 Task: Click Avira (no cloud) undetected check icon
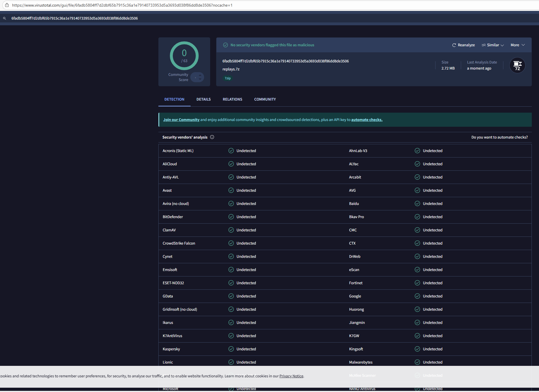(231, 203)
